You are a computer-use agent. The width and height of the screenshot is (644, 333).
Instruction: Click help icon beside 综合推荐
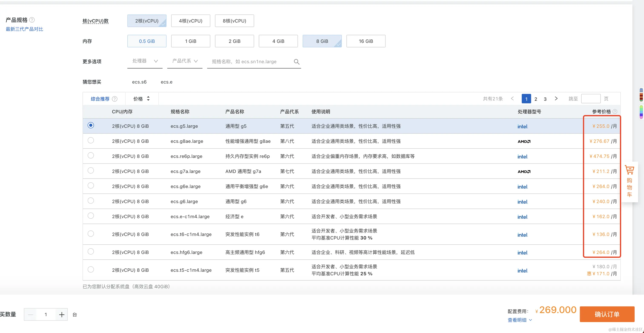pos(115,99)
